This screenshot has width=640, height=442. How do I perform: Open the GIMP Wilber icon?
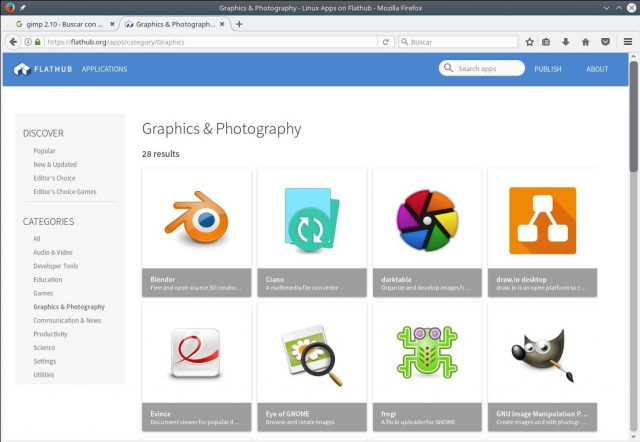click(542, 355)
